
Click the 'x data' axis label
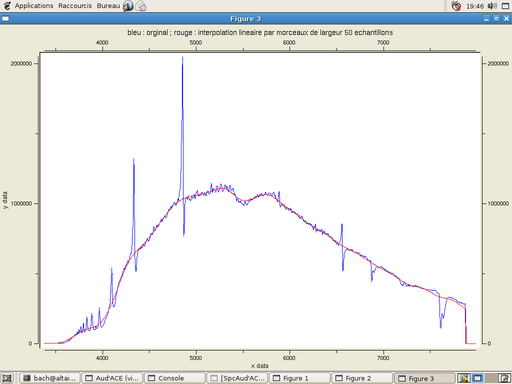259,366
